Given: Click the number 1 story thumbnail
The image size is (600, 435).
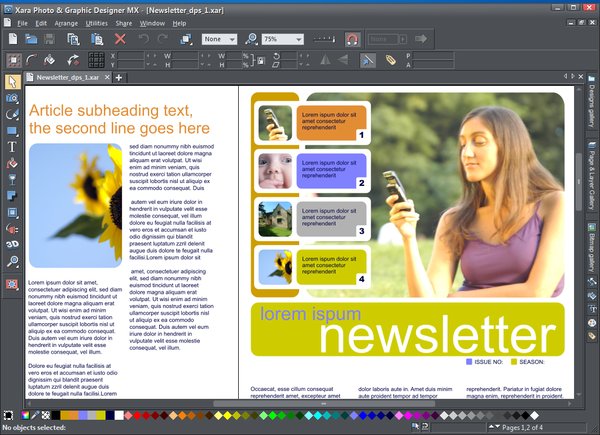Looking at the screenshot, I should tap(275, 123).
